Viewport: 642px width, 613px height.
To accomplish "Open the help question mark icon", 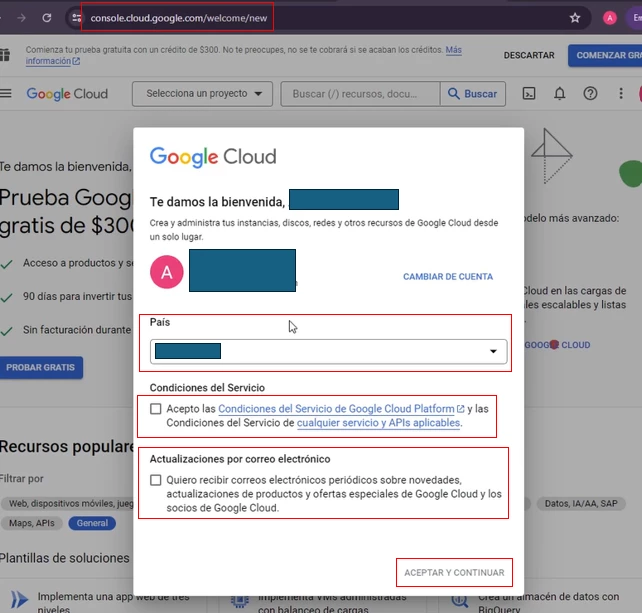I will (x=590, y=94).
